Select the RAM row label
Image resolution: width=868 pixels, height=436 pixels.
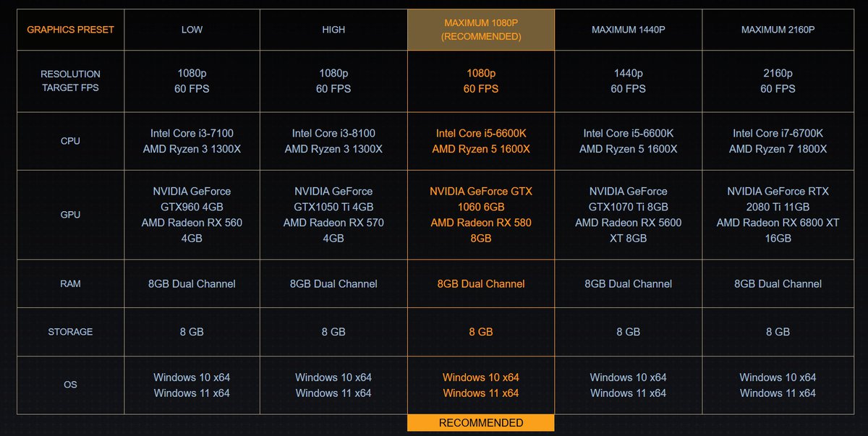pos(70,284)
